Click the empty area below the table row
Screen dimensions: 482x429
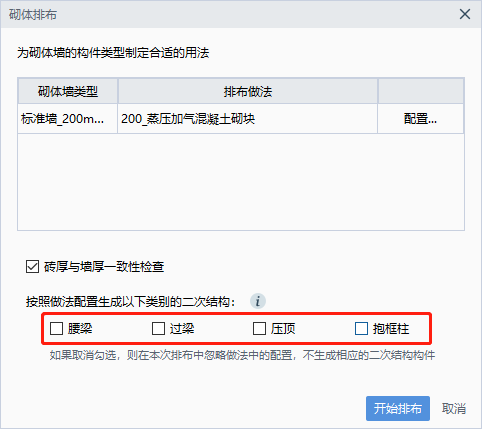241,182
